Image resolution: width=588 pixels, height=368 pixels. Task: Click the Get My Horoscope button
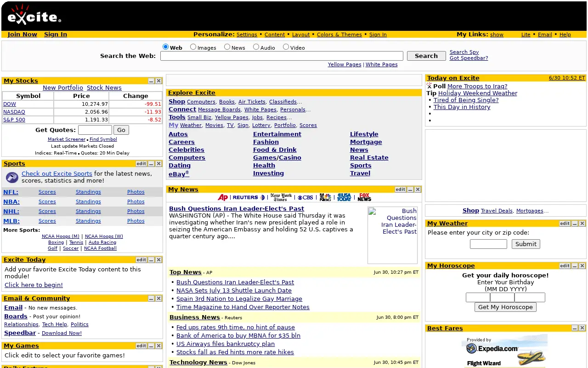pos(505,307)
